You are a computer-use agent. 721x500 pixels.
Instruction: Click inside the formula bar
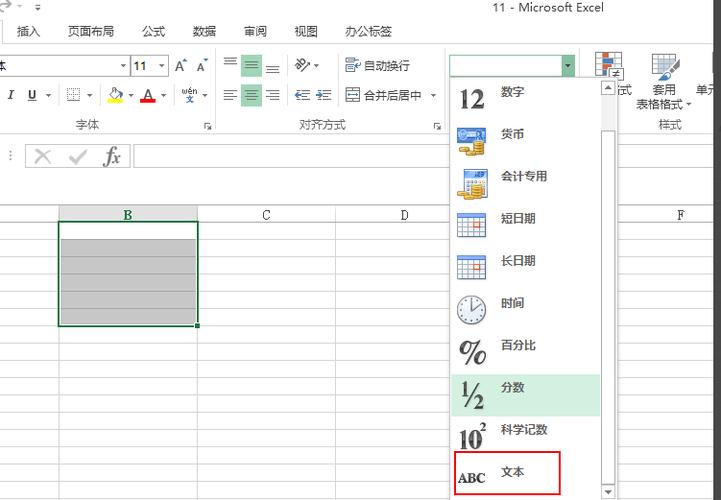(x=292, y=156)
